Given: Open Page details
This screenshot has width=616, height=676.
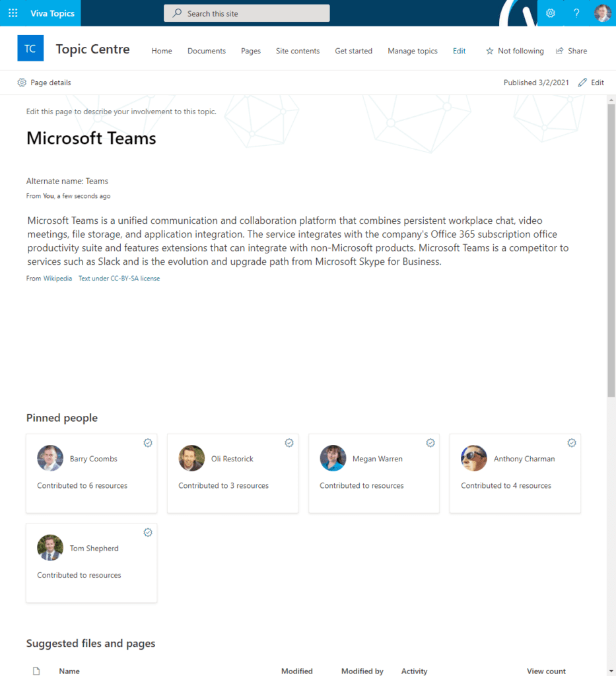Looking at the screenshot, I should pos(44,83).
